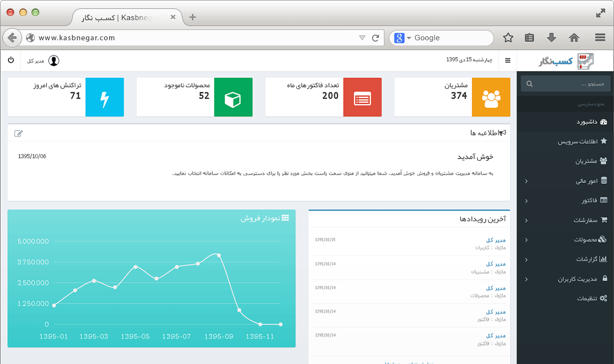Click the lightning icon on تراکنش های امروز card
Viewport: 614px width, 364px height.
point(105,97)
